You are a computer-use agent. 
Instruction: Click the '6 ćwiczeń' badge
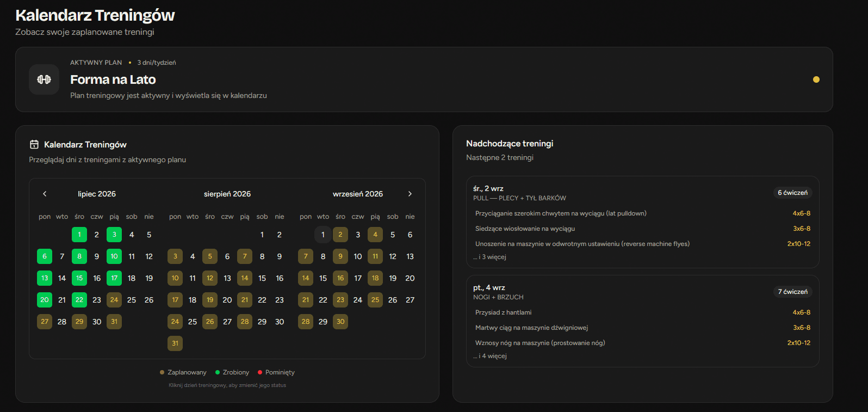click(x=792, y=193)
